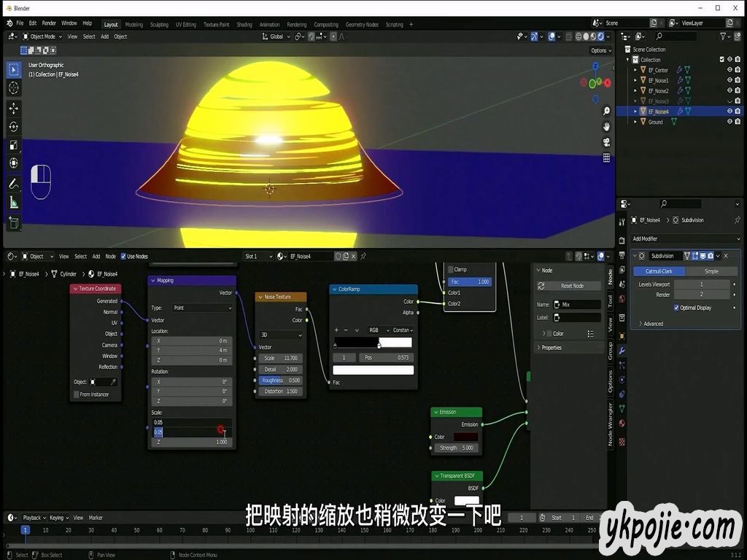Toggle the Use Nodes checkbox
Image resolution: width=747 pixels, height=560 pixels.
pyautogui.click(x=123, y=257)
